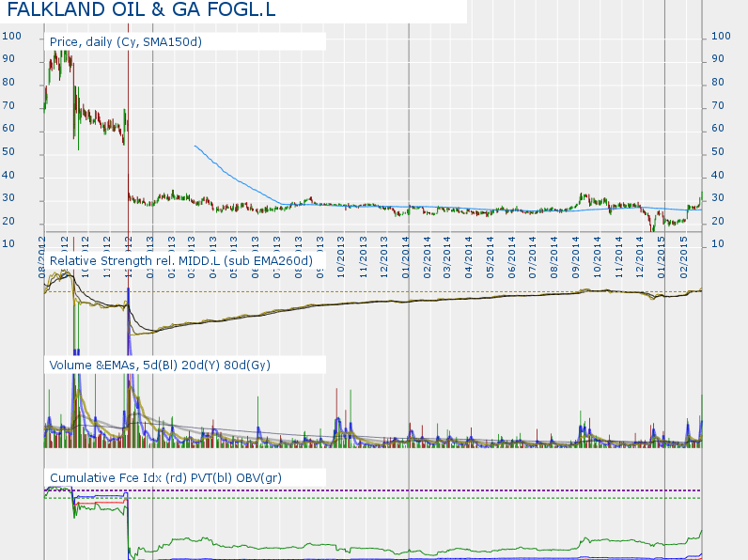
Task: Click the 'Volume &EMAs, 5d(Bl) 20d(Y) 80d(Gy)' label
Action: [160, 366]
